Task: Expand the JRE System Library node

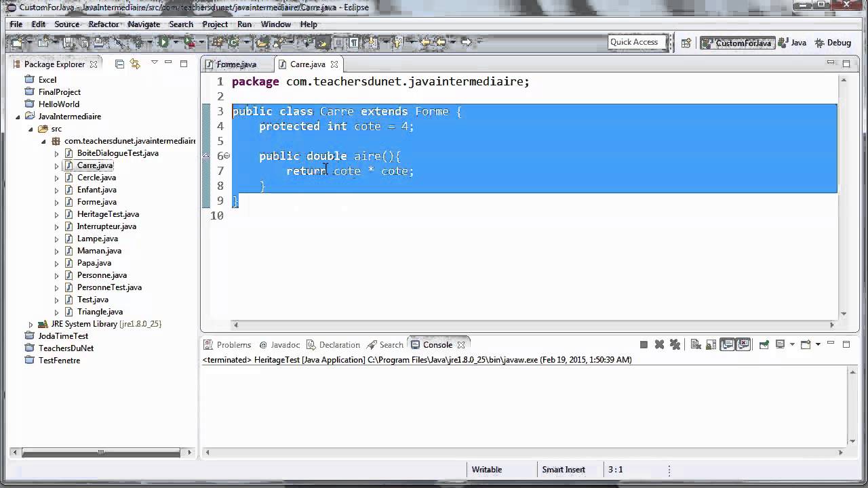Action: coord(31,324)
